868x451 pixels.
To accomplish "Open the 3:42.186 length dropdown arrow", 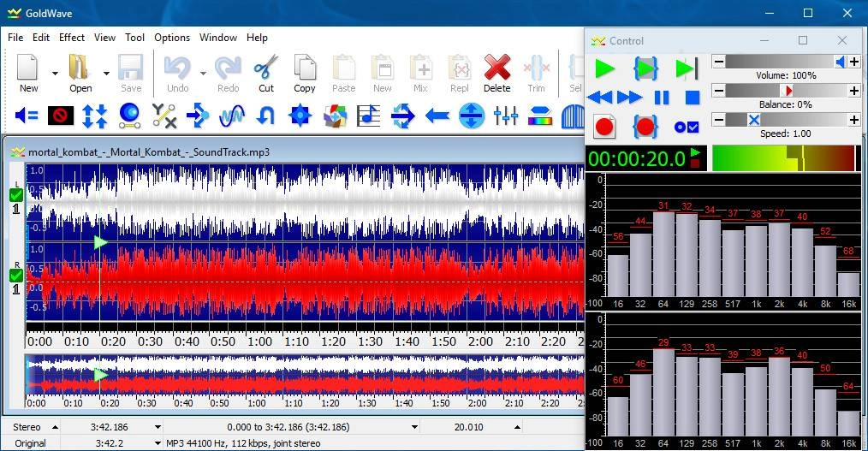I will click(158, 427).
